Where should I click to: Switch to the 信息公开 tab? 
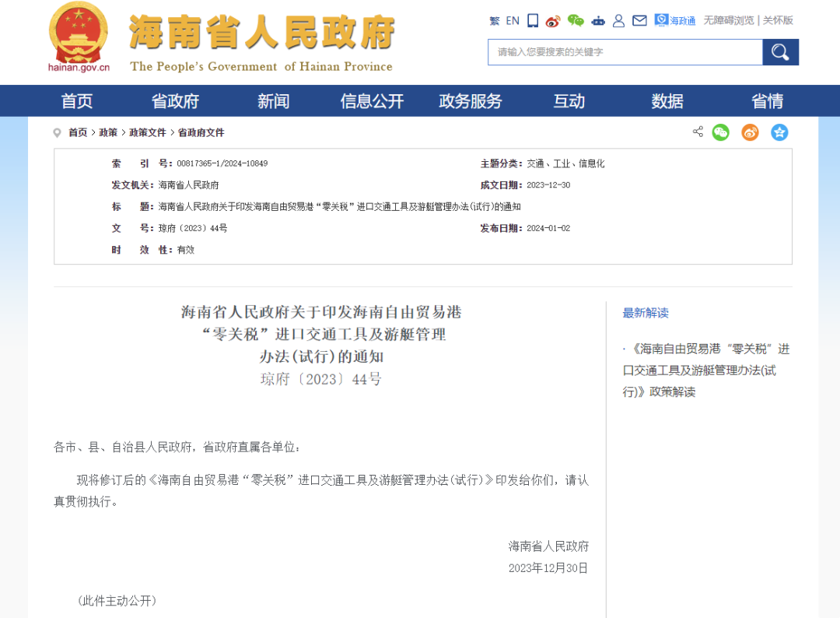pos(371,101)
